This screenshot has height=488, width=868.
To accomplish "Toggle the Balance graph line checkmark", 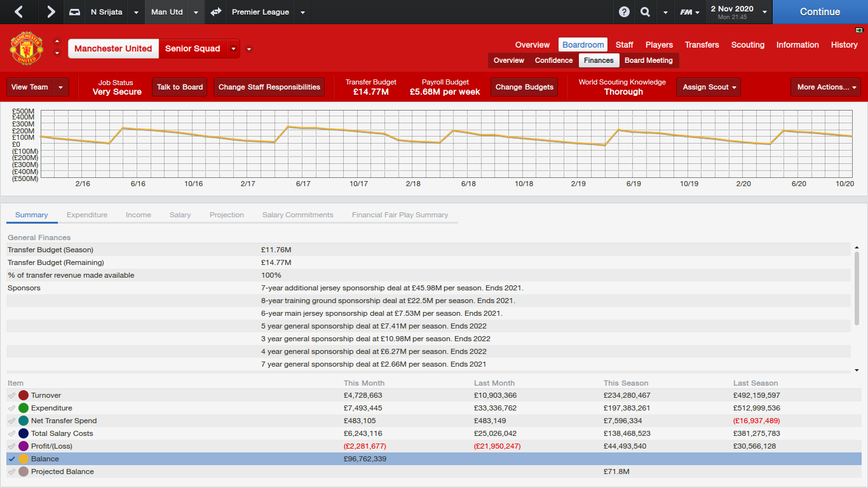I will 12,459.
